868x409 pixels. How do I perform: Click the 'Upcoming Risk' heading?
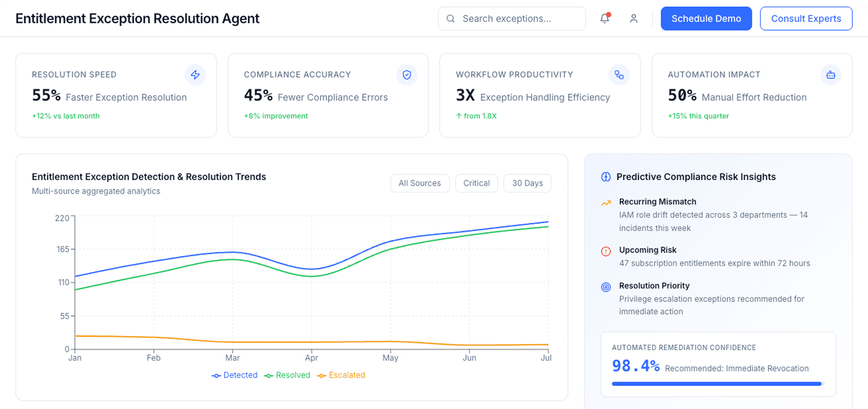(x=648, y=250)
